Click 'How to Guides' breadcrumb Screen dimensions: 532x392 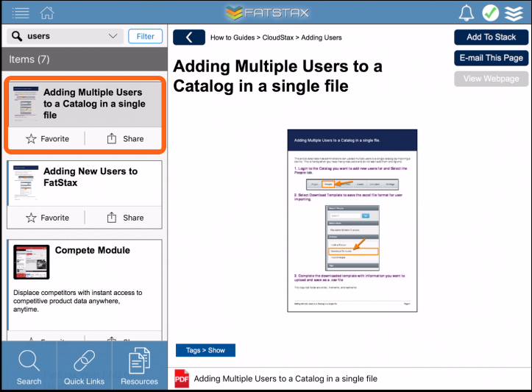pos(233,38)
